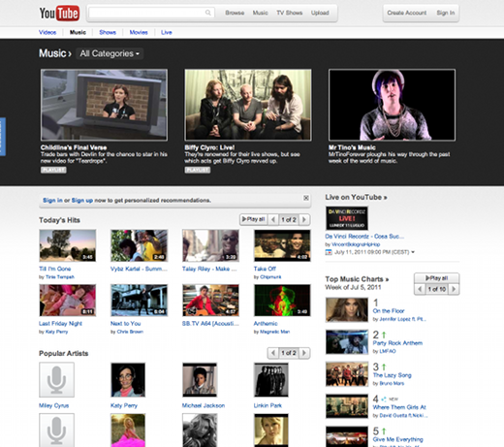Viewport: 504px width, 447px height.
Task: Expand the live event time dropdown arrow
Action: tap(413, 252)
